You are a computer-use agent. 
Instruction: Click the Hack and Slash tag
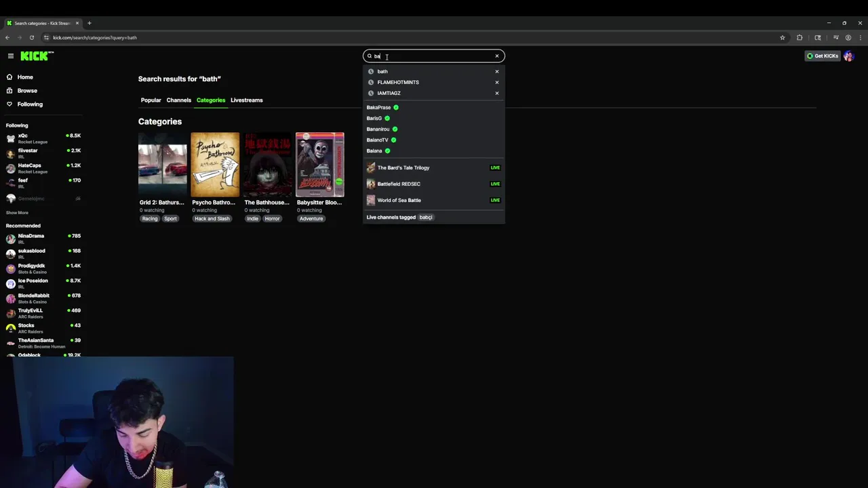(212, 219)
